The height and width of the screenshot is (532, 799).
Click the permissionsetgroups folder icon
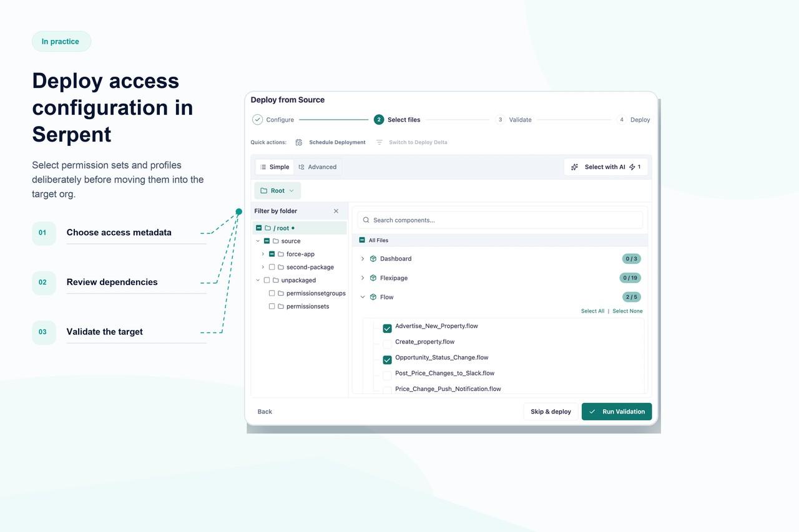tap(280, 294)
